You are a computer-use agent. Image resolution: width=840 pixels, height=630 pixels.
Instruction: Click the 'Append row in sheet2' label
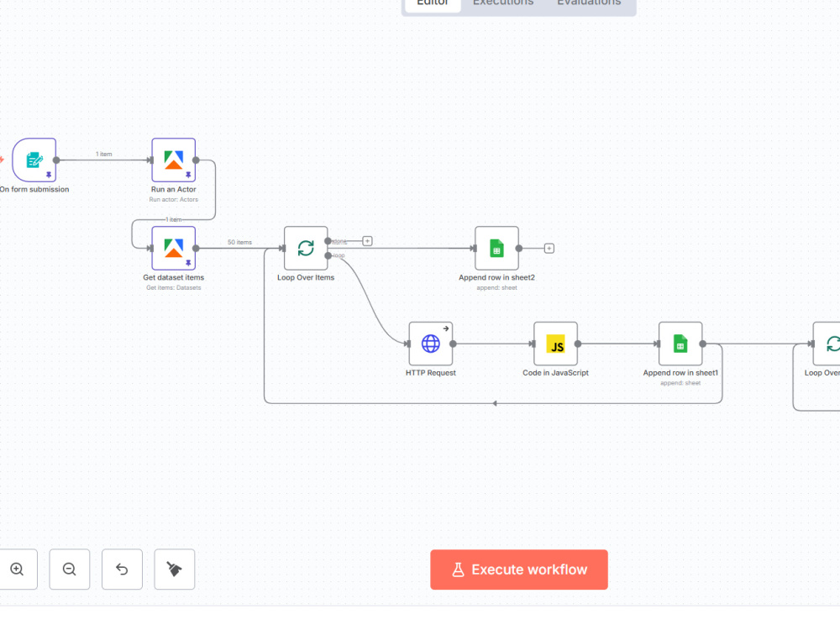pyautogui.click(x=496, y=277)
